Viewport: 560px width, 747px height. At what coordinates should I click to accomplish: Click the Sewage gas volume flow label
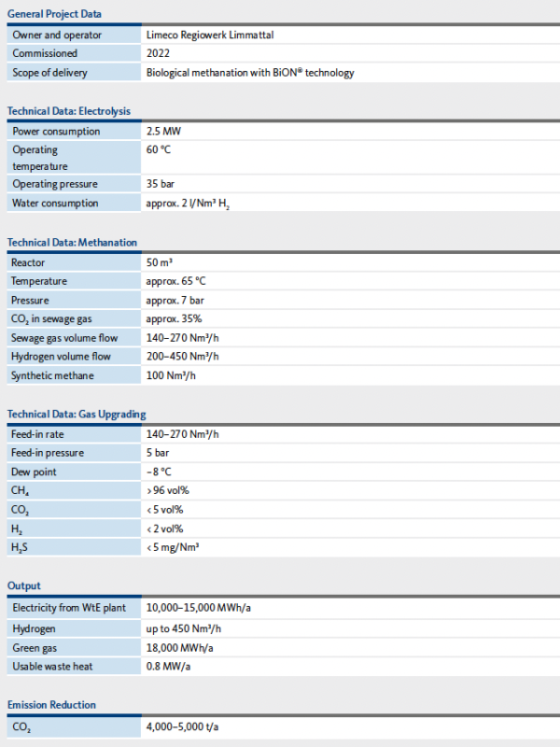(64, 338)
